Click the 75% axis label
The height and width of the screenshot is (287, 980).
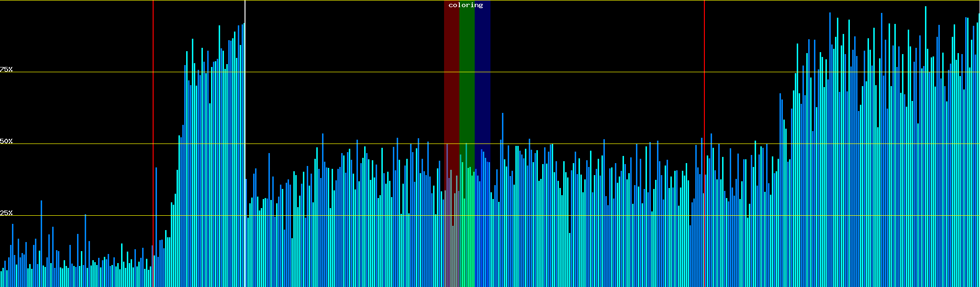(6, 69)
